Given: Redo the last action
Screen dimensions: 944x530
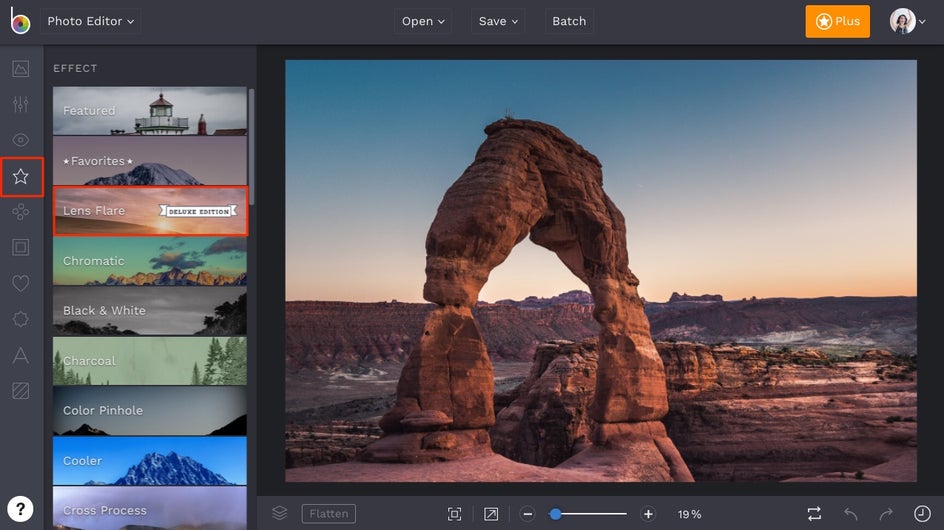Looking at the screenshot, I should (x=886, y=514).
